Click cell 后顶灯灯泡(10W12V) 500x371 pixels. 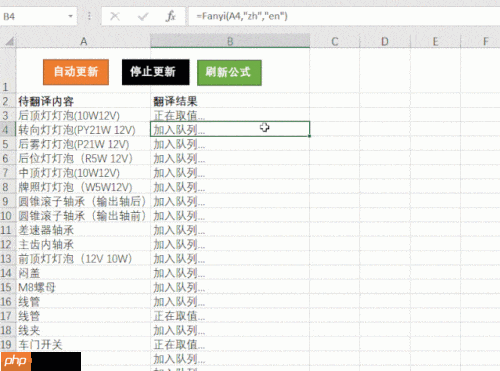click(83, 115)
